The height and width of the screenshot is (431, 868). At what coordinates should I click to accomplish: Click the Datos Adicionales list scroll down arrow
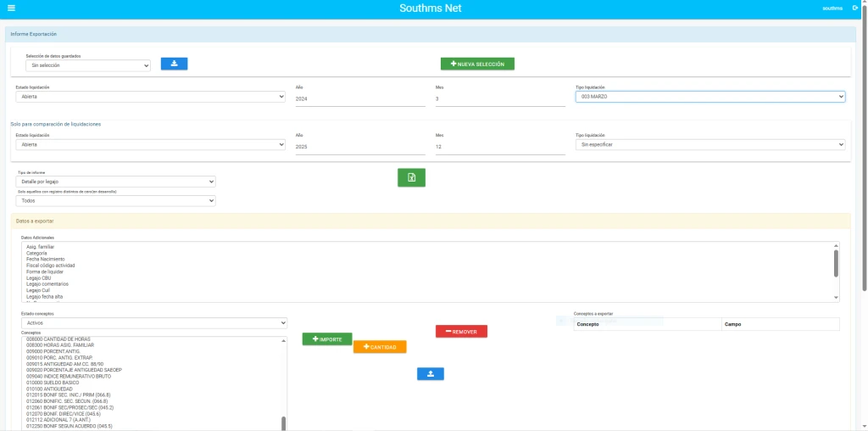(836, 298)
